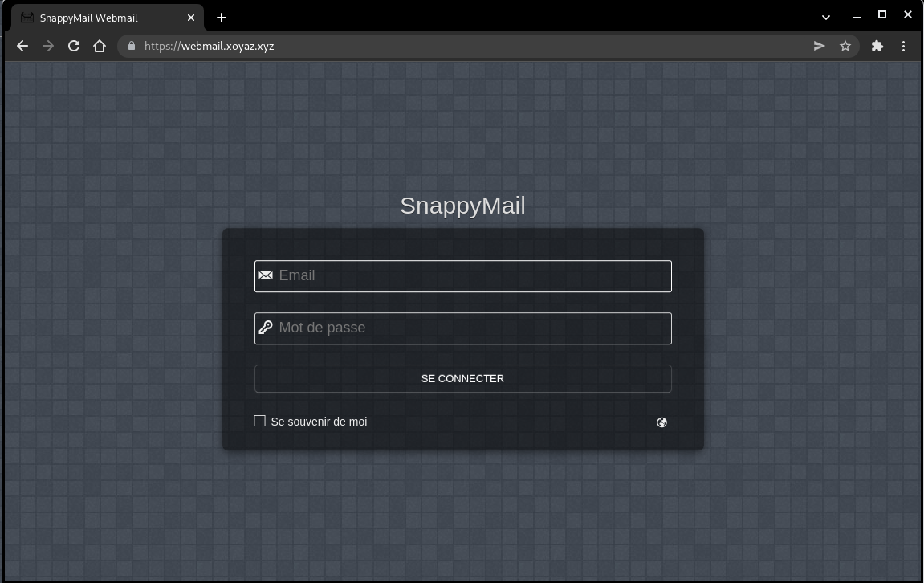Open a new browser tab
The height and width of the screenshot is (583, 924).
pos(222,18)
